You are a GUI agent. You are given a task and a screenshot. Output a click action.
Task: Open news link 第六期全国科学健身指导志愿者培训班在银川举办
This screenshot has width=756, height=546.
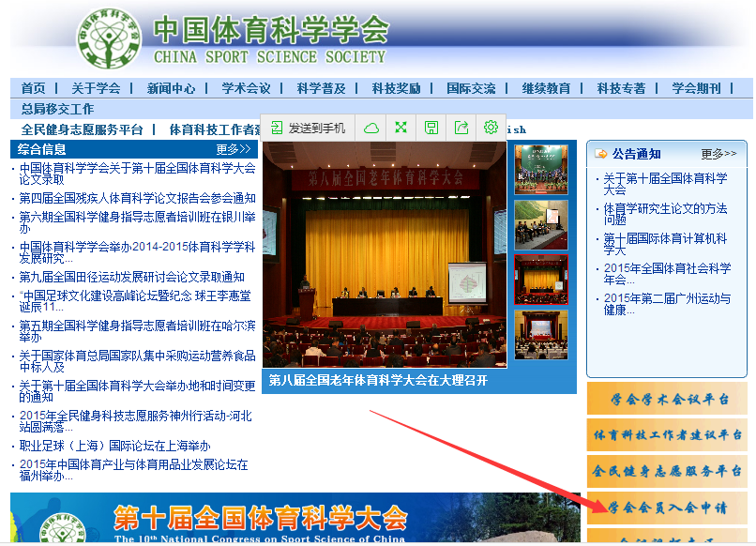click(x=137, y=222)
